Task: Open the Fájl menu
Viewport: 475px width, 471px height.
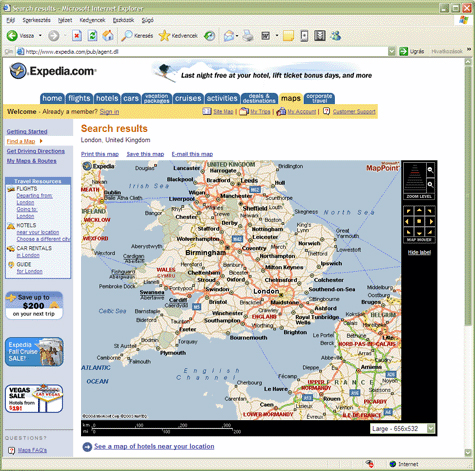Action: tap(11, 20)
